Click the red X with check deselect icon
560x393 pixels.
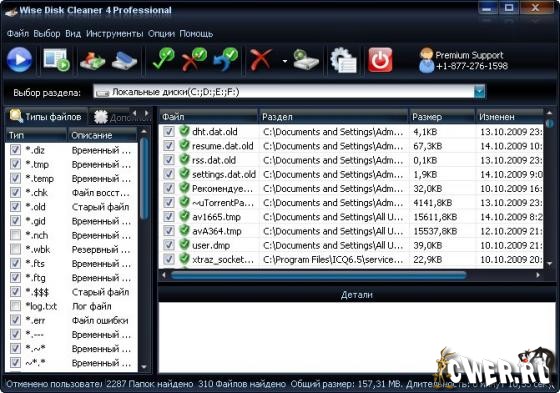coord(194,59)
